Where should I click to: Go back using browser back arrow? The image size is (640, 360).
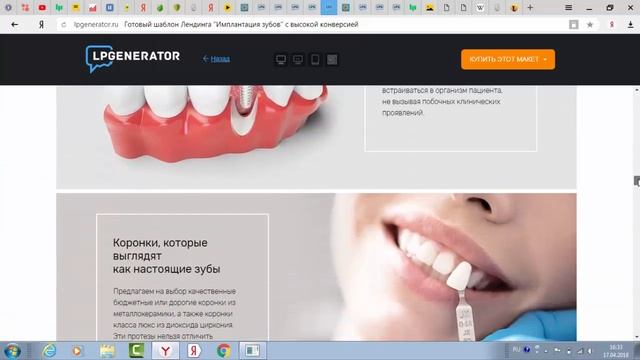[x=15, y=24]
